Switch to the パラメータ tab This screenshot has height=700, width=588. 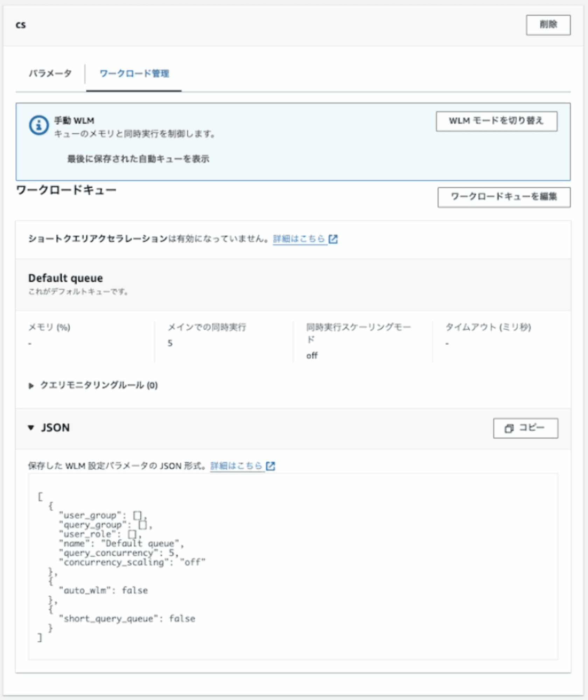pyautogui.click(x=50, y=73)
